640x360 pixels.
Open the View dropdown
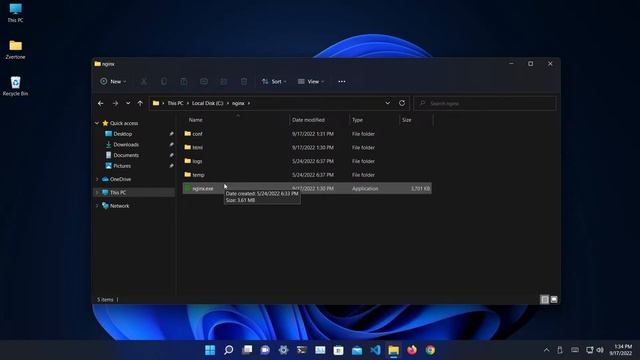(x=311, y=82)
